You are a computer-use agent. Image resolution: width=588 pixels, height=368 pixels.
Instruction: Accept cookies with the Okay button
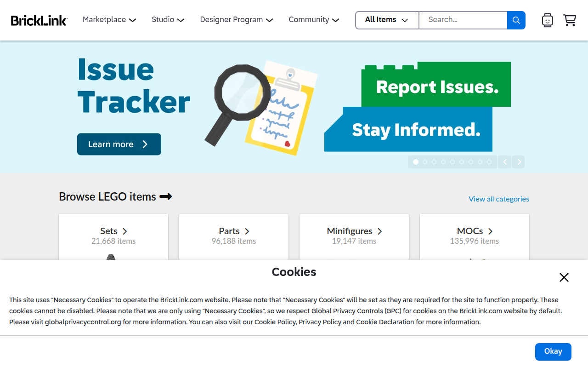553,351
